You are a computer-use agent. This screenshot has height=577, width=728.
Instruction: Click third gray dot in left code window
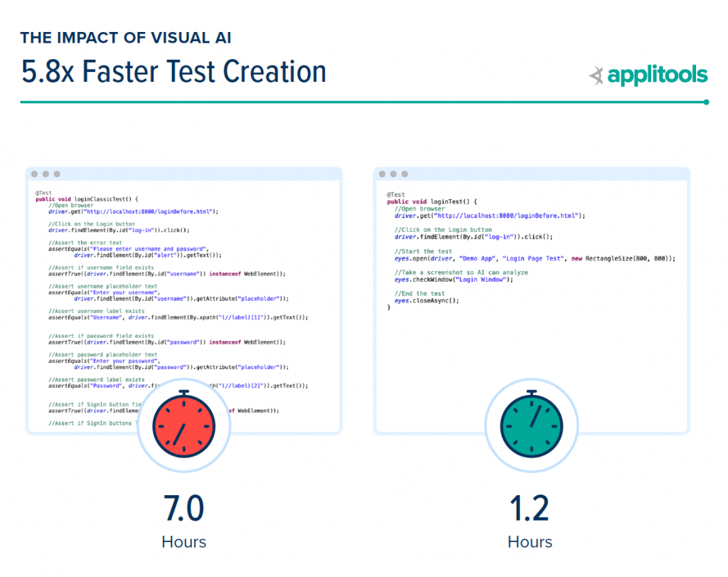click(x=57, y=174)
